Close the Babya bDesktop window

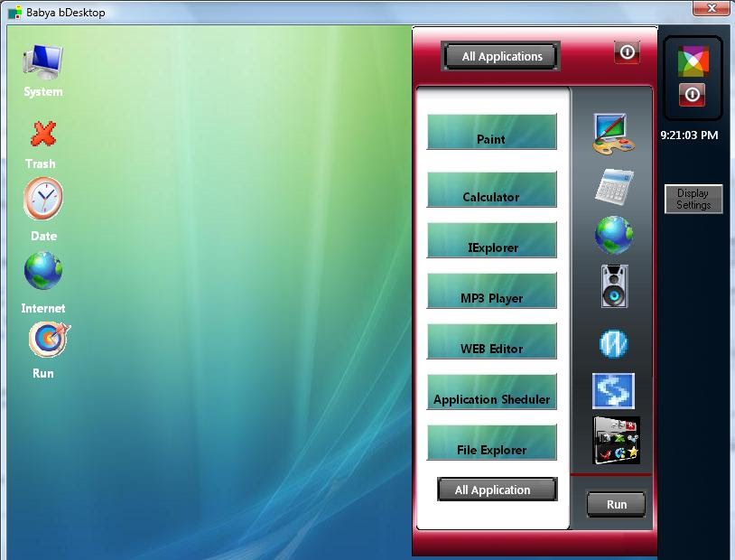point(712,8)
